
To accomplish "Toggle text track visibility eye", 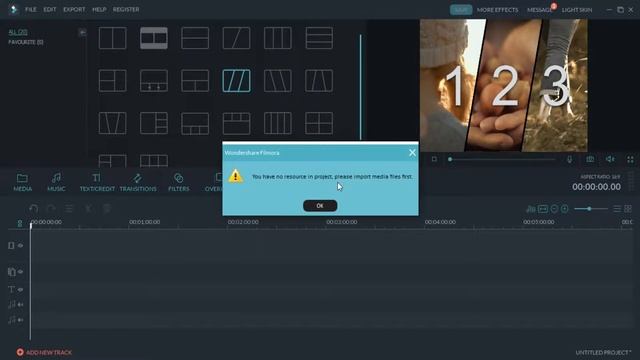I will pos(20,289).
